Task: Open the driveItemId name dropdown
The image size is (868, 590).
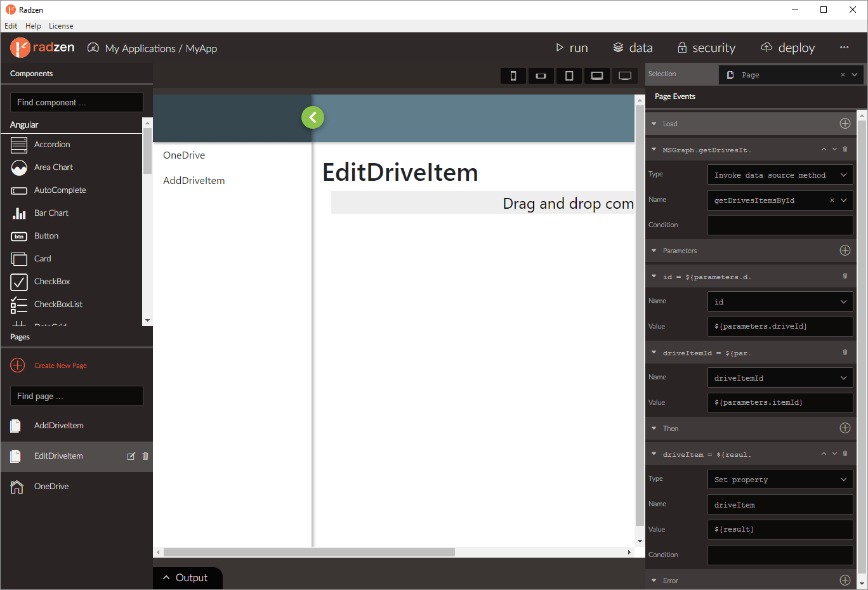Action: (844, 378)
